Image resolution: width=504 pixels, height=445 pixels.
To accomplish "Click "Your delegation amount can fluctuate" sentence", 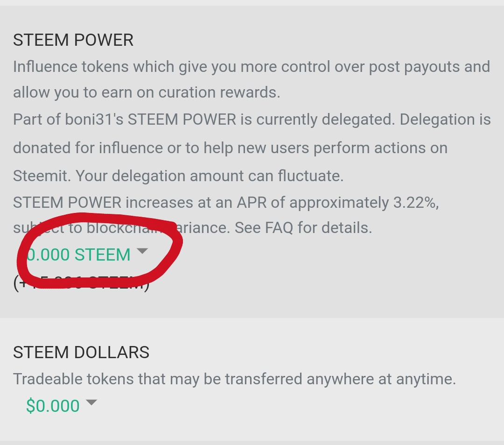I will point(210,176).
